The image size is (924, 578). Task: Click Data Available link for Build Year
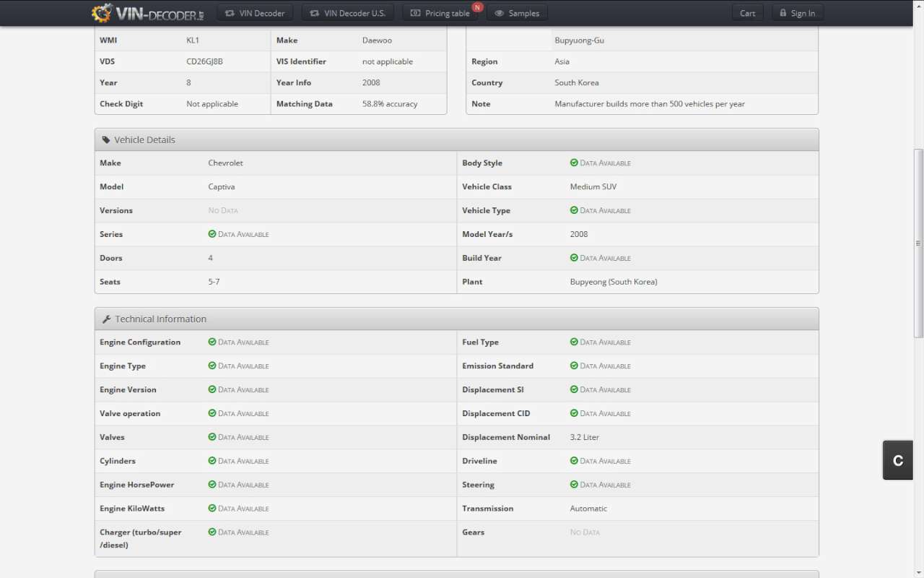tap(605, 258)
